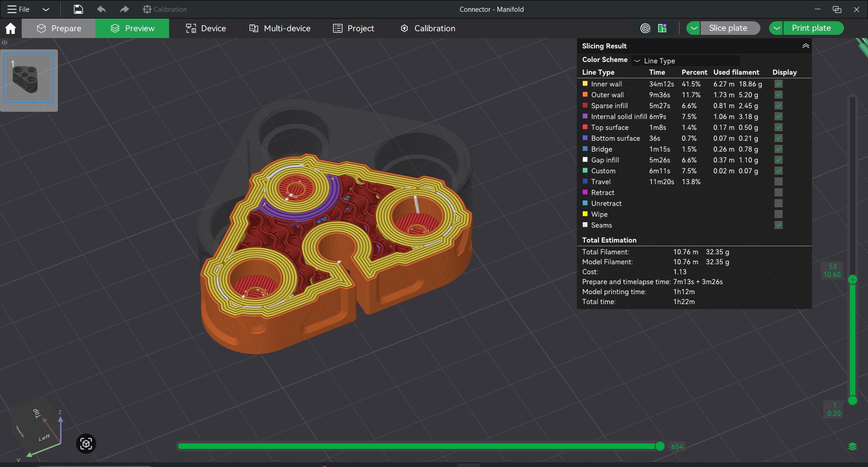Click the Calibration crosshair icon in title bar
The width and height of the screenshot is (868, 467).
[x=147, y=9]
